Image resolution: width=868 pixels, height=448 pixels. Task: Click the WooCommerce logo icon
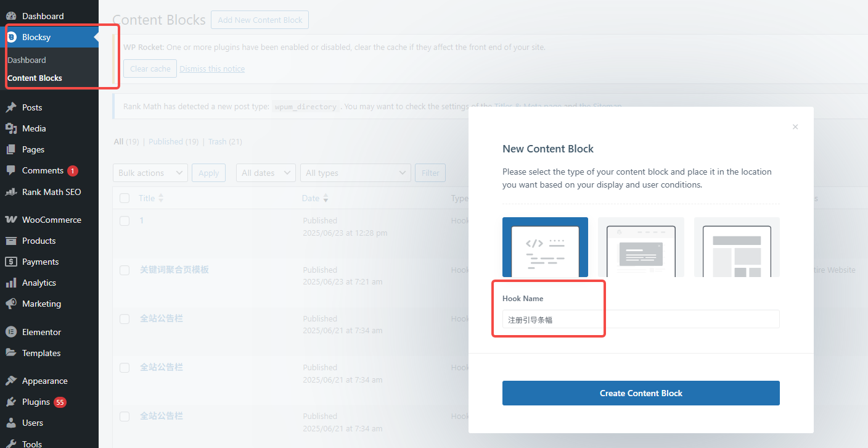click(x=11, y=220)
